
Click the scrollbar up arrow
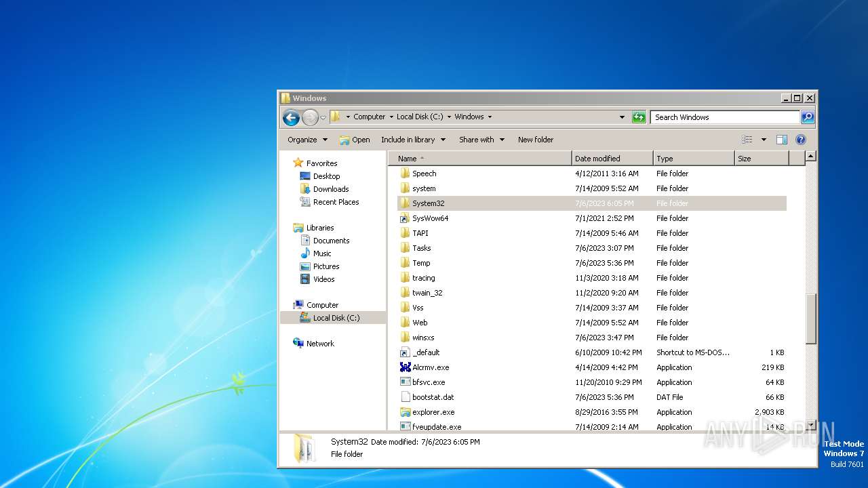[810, 157]
